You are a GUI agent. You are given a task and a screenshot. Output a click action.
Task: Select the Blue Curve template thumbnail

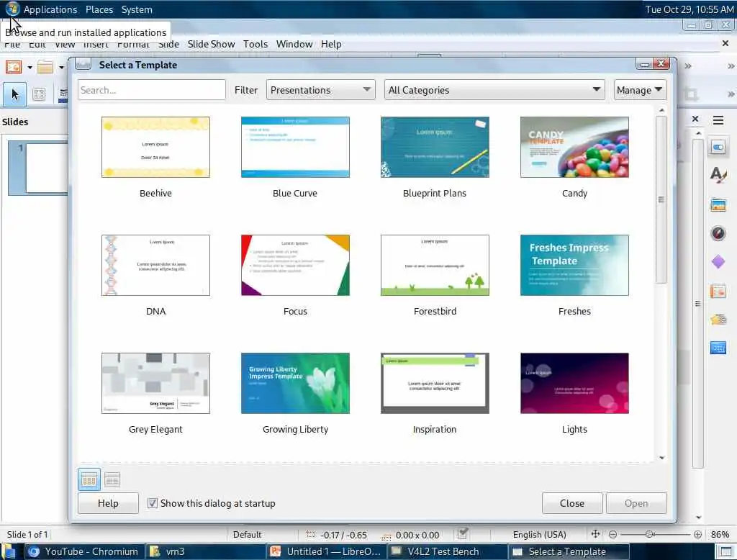(295, 147)
